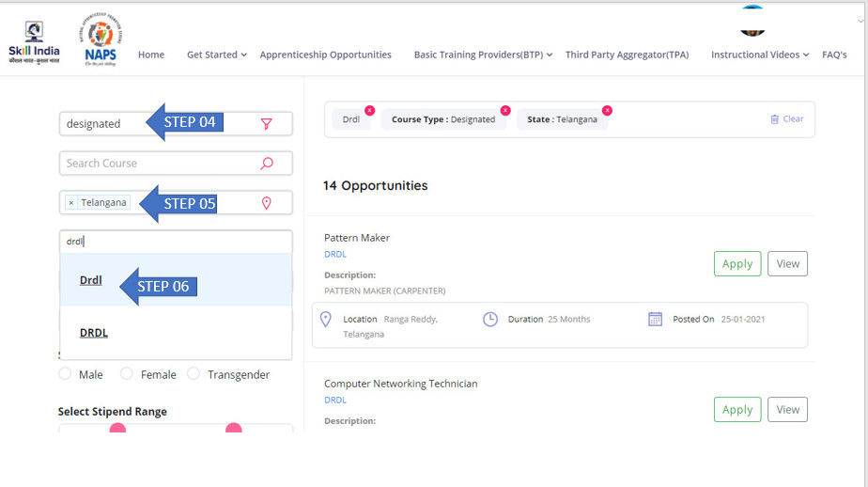Open Third Party Aggregator(TPA) page
868x487 pixels.
coord(627,55)
